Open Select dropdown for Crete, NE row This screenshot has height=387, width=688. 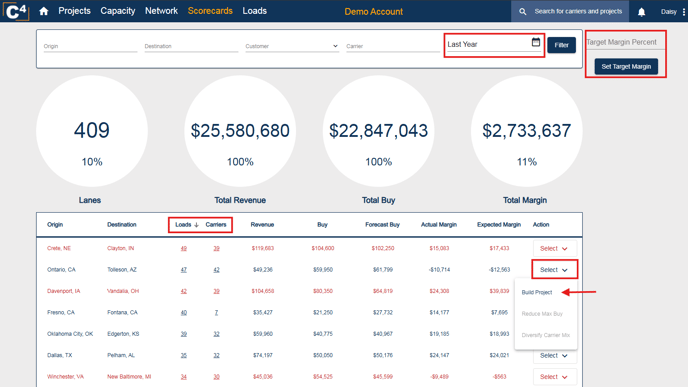coord(555,248)
